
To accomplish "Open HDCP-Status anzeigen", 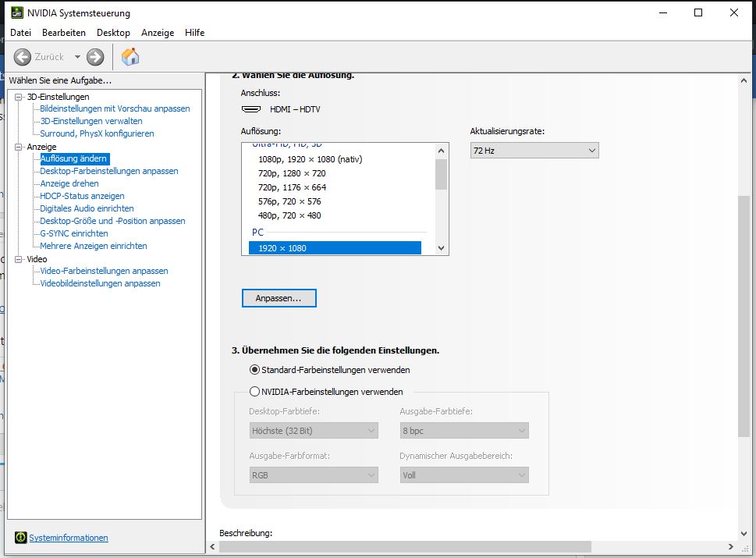I will (82, 197).
